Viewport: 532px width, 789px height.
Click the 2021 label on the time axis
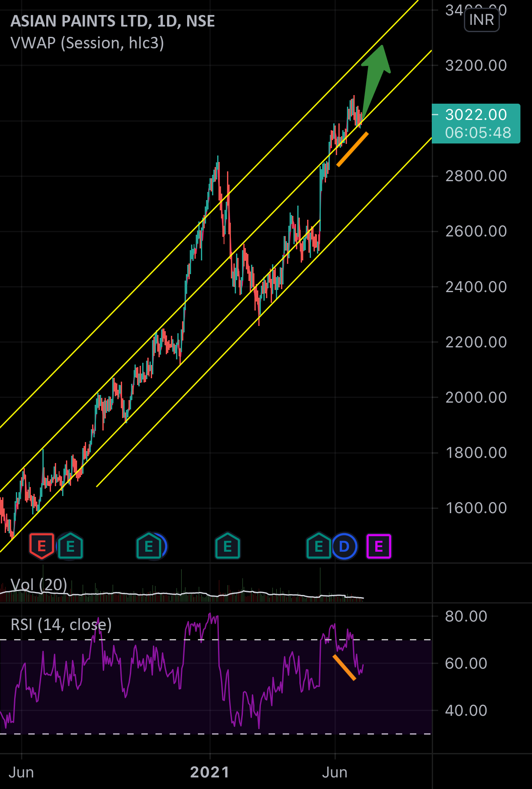tap(209, 772)
